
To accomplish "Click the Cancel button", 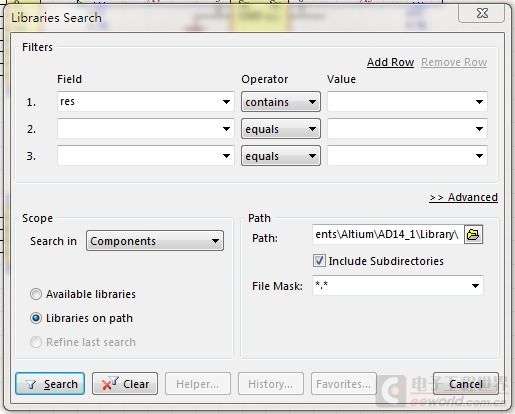I will tap(466, 384).
